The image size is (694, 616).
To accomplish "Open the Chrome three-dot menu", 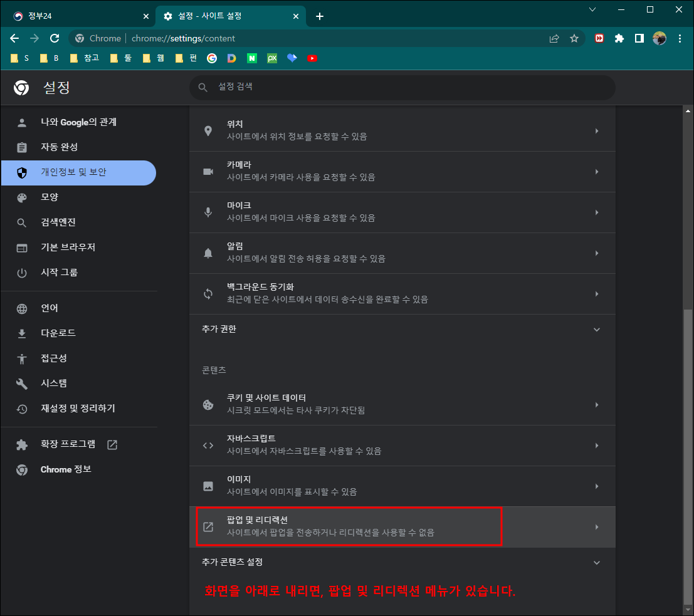I will click(680, 38).
